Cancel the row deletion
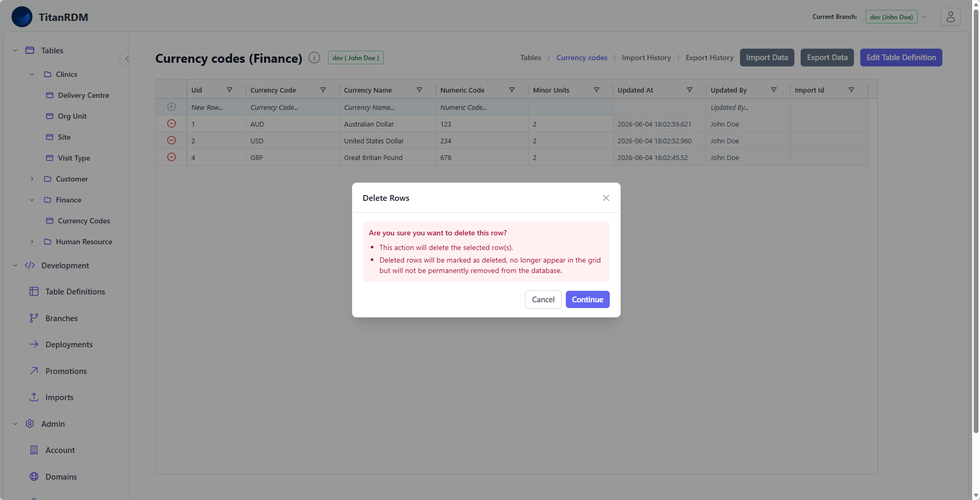This screenshot has width=980, height=500. coord(543,299)
